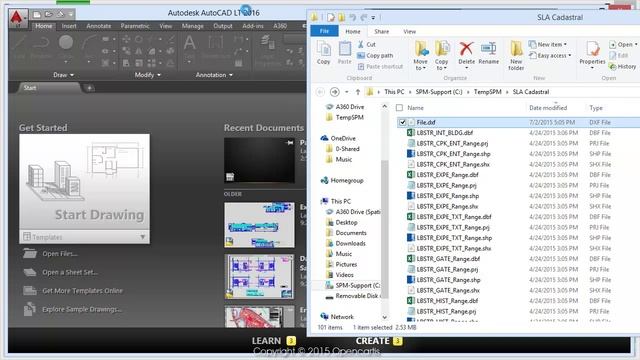Select the Arc tool in Draw panel
Screen dimensions: 640x360
pos(89,42)
